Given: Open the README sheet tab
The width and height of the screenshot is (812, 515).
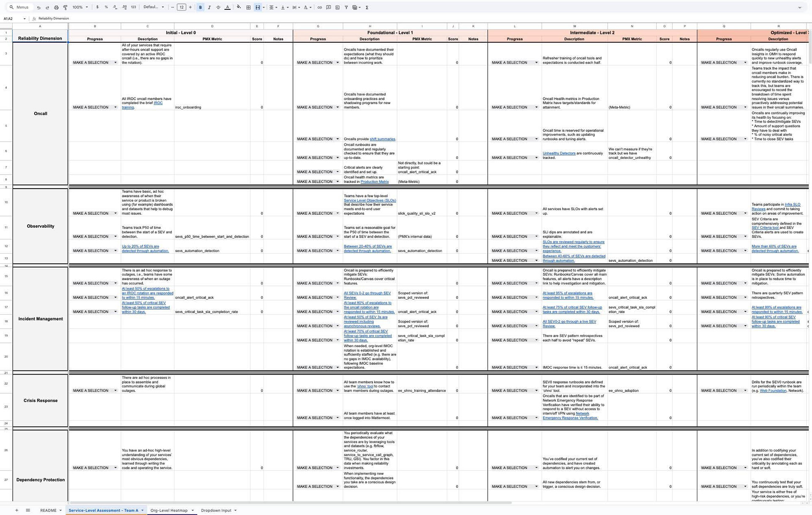Looking at the screenshot, I should pyautogui.click(x=48, y=510).
